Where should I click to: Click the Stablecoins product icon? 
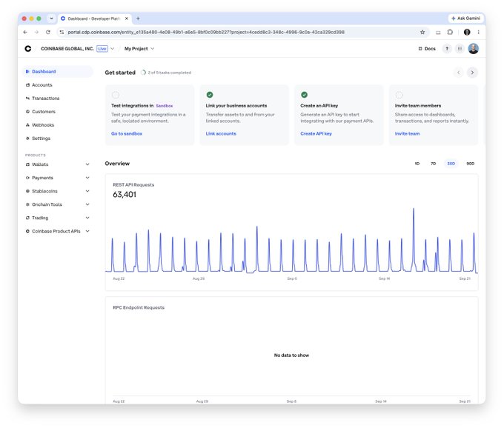tap(27, 191)
